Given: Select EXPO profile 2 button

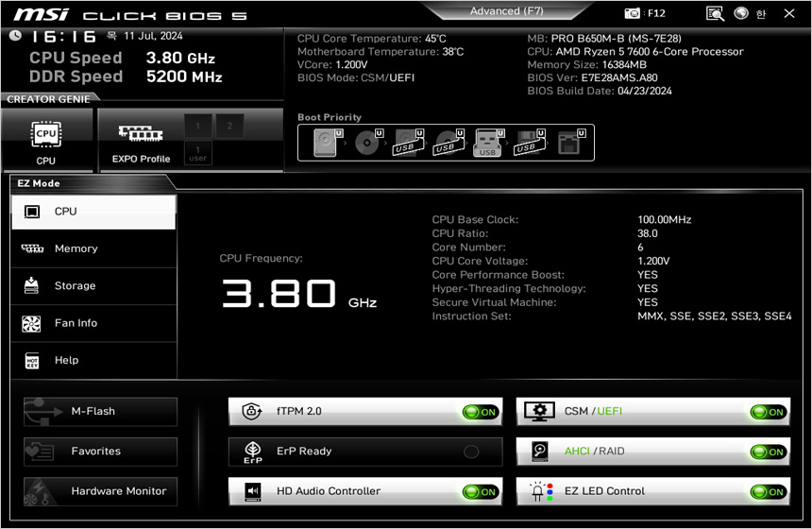Looking at the screenshot, I should [229, 126].
